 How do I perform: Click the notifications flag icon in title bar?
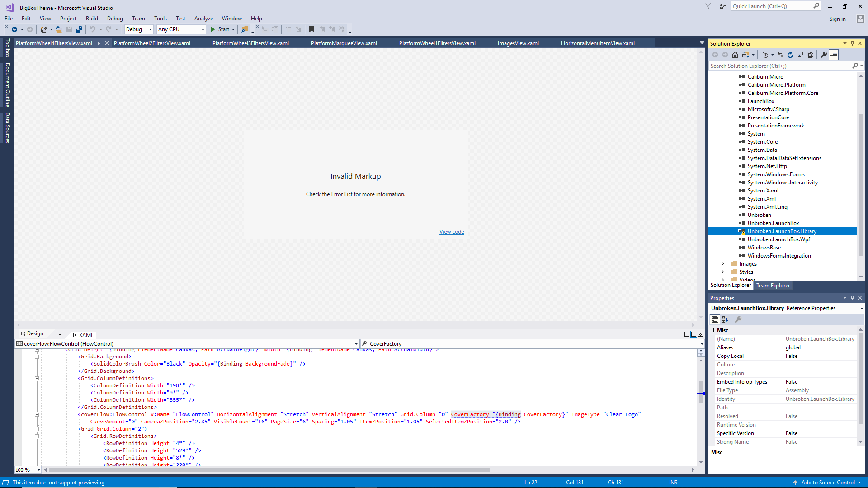point(708,6)
